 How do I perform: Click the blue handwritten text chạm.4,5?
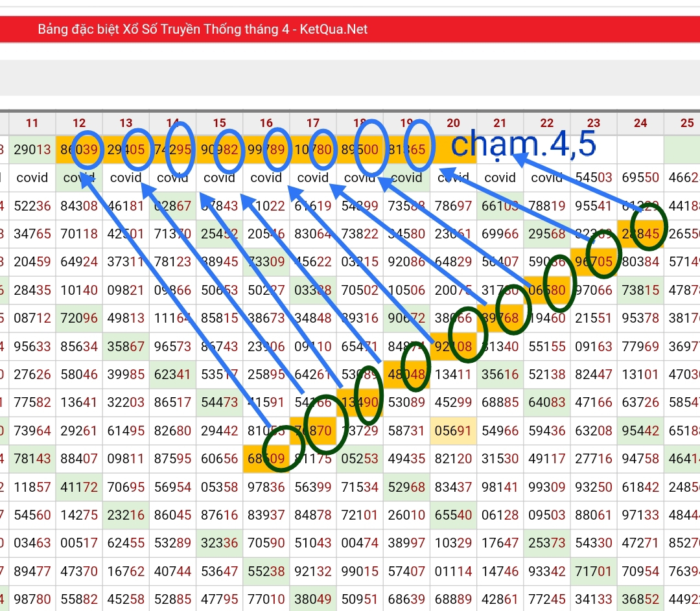[x=523, y=145]
